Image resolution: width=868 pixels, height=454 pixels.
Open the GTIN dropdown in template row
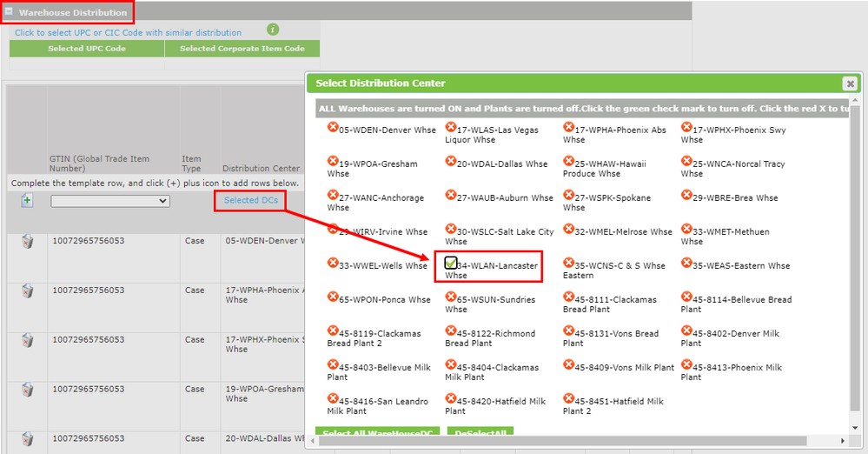pyautogui.click(x=109, y=201)
